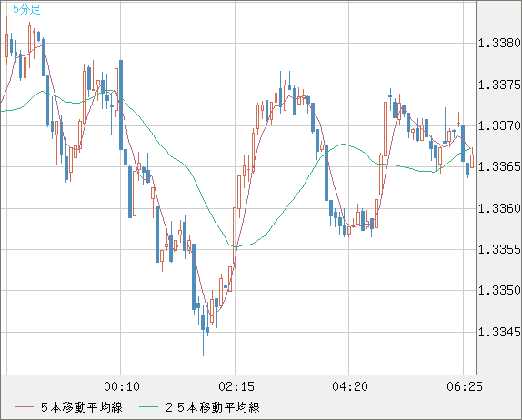Select the 1.3370 price axis label
Image resolution: width=522 pixels, height=420 pixels.
point(499,125)
